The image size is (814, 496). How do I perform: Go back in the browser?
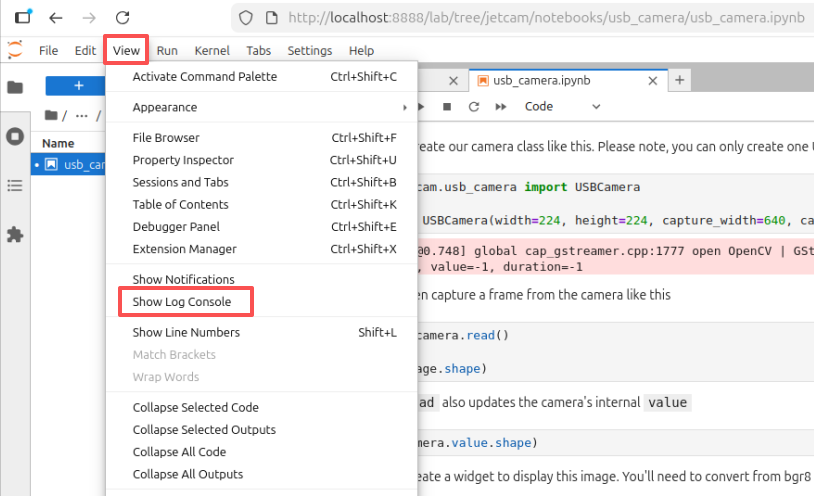[56, 18]
